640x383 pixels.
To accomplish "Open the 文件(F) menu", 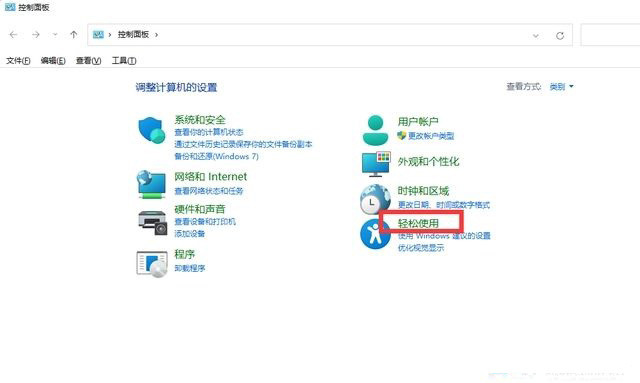I will coord(18,60).
